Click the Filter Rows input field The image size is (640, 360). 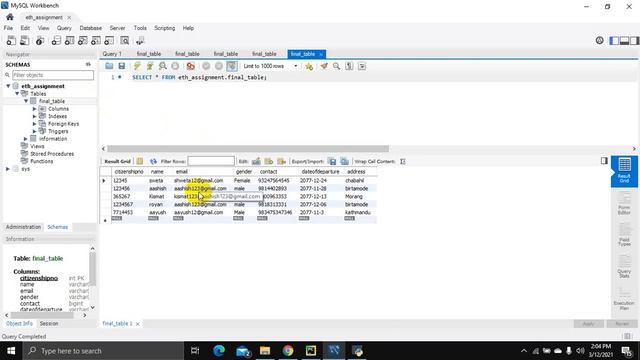pyautogui.click(x=211, y=161)
